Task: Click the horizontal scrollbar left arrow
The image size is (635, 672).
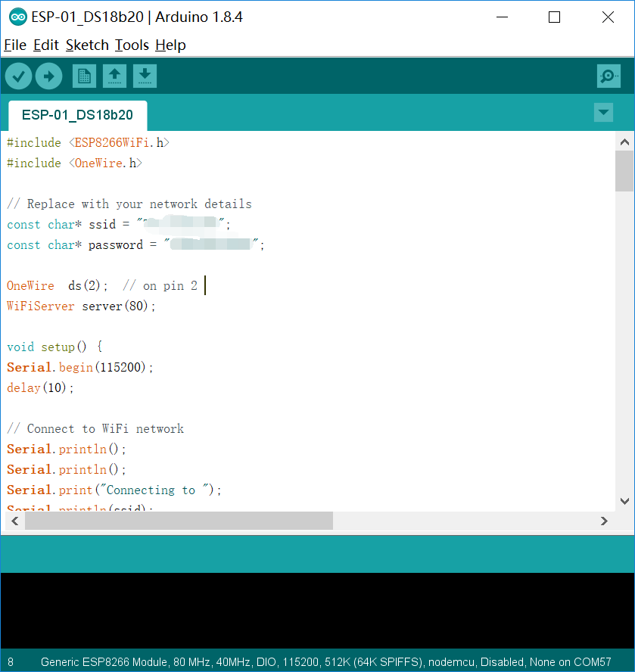Action: tap(15, 521)
